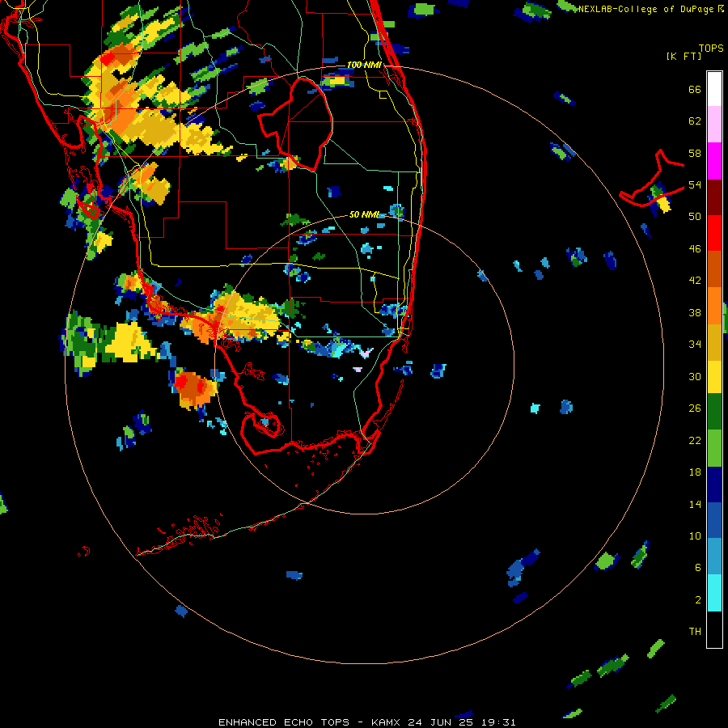Screen dimensions: 728x728
Task: Pick the light orange legend swatch
Action: coord(714,305)
